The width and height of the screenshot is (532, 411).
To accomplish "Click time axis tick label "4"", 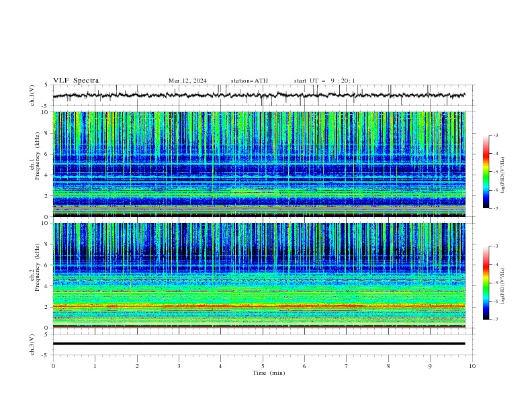I will (220, 366).
